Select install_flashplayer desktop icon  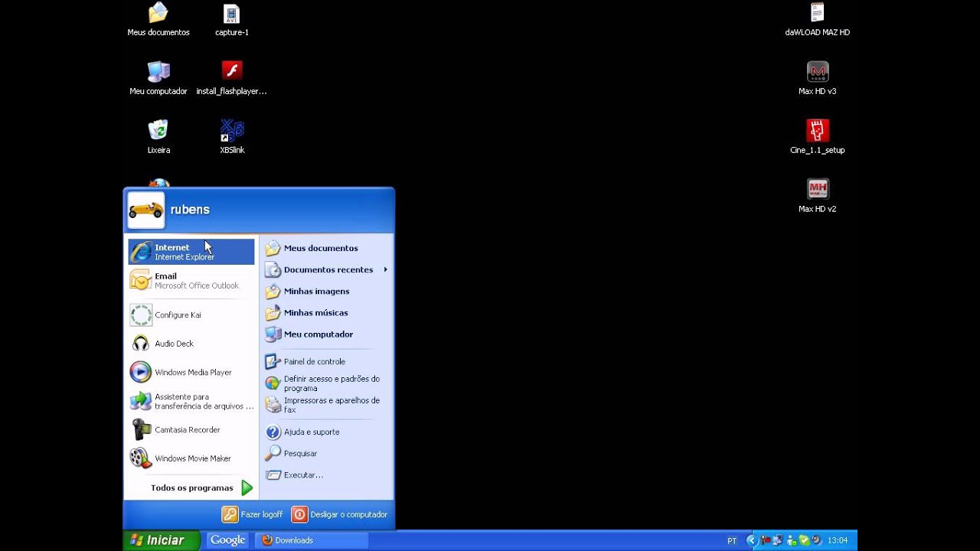(x=232, y=78)
